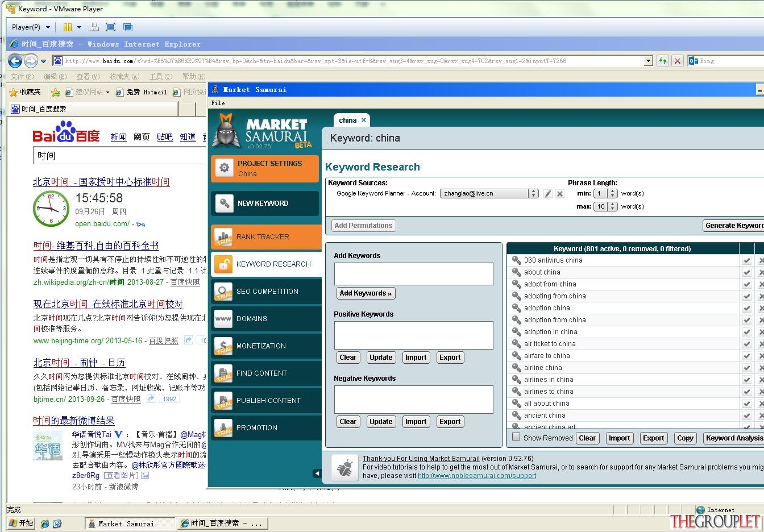This screenshot has height=532, width=764.
Task: Open the Internet Explorer address bar dropdown
Action: point(649,61)
